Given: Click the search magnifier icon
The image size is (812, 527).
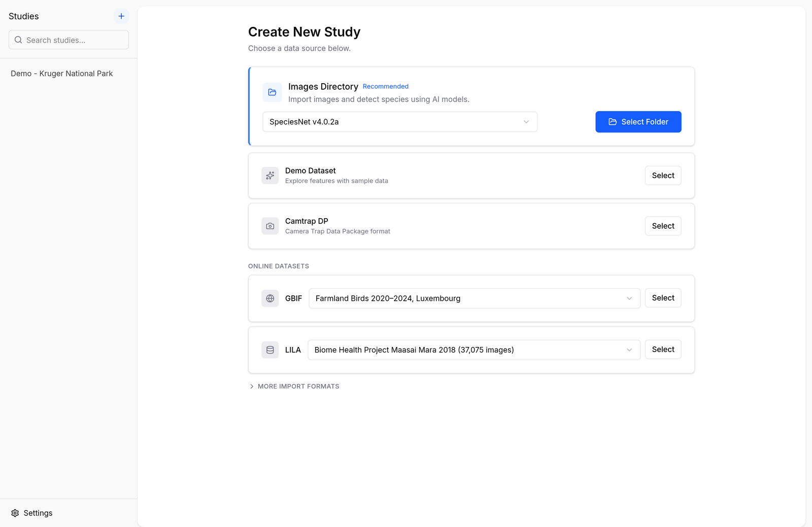Looking at the screenshot, I should coord(18,40).
